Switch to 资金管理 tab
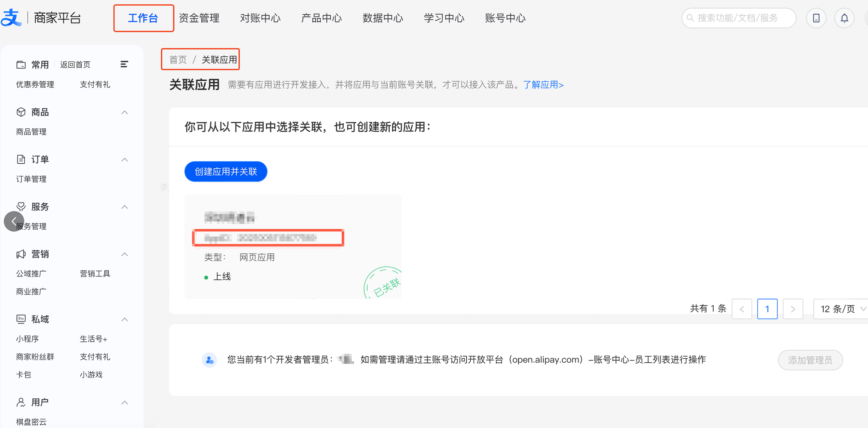This screenshot has width=868, height=428. click(199, 18)
